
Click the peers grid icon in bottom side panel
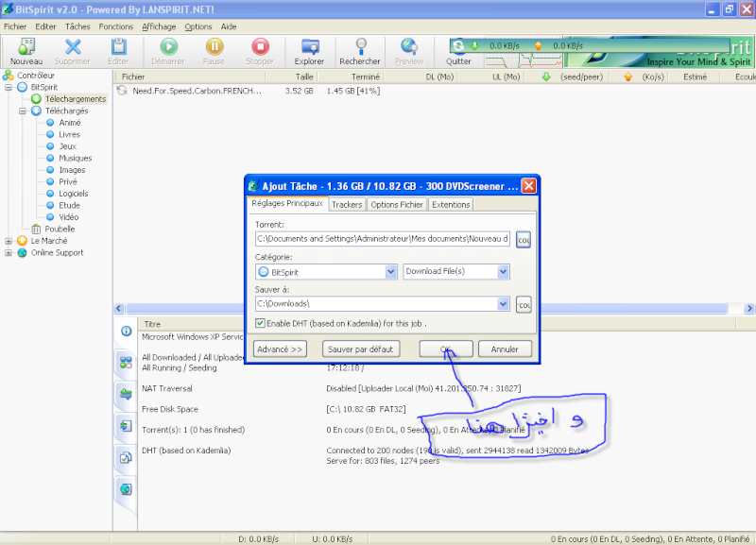coord(126,363)
